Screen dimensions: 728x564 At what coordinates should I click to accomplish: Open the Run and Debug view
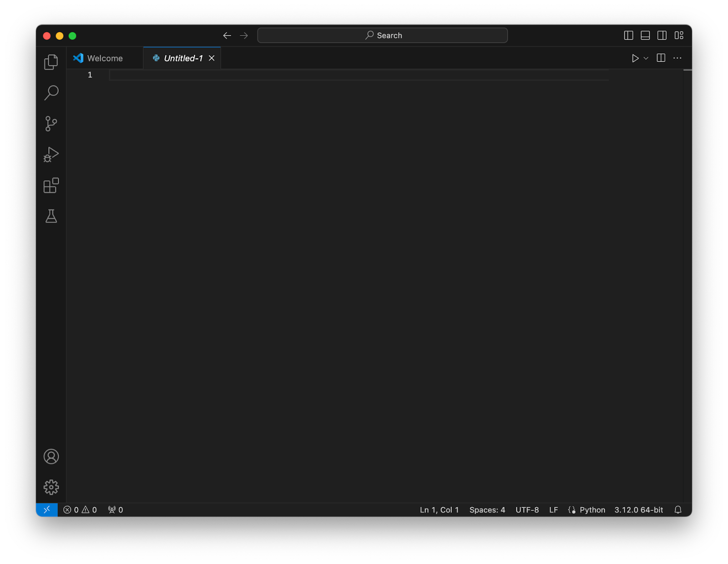[x=51, y=154]
